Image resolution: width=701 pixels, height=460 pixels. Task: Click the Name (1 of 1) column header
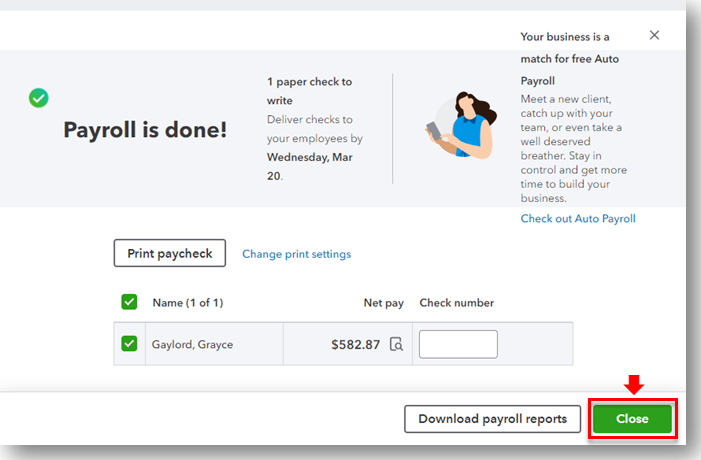pyautogui.click(x=188, y=303)
